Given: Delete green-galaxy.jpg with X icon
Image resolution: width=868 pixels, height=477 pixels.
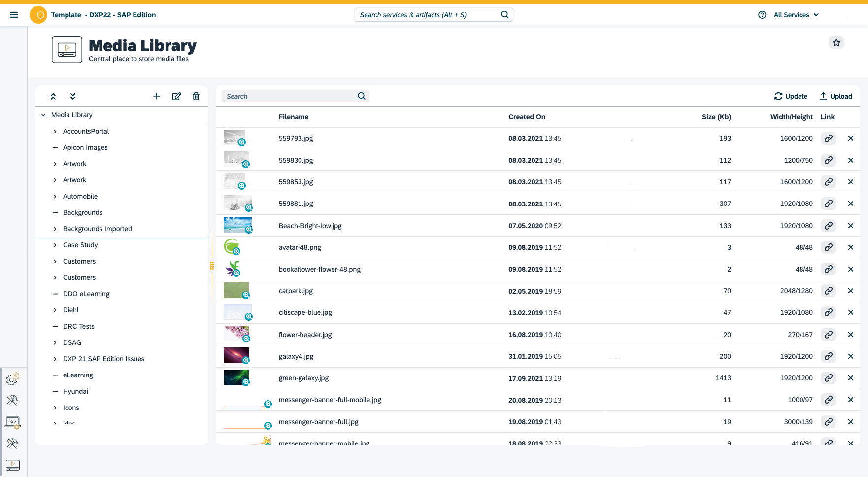Looking at the screenshot, I should (x=851, y=378).
